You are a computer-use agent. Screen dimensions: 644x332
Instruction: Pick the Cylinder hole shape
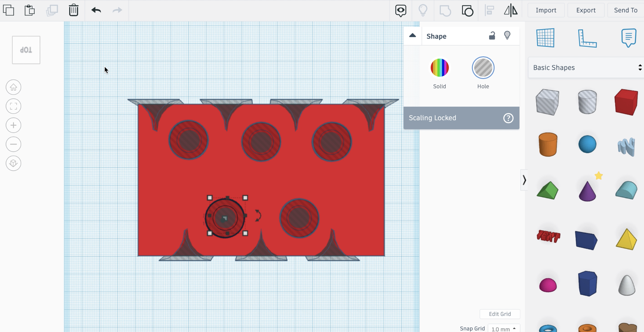587,102
